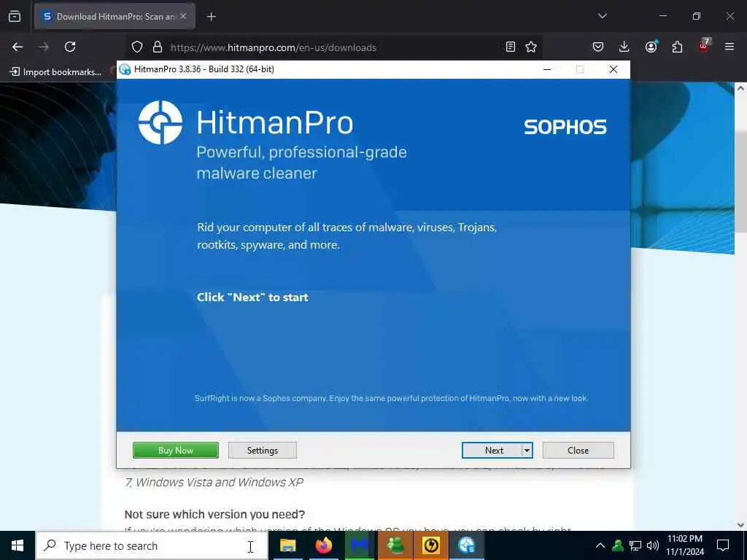Click the green user tray icon
Viewport: 747px width, 560px height.
[618, 545]
